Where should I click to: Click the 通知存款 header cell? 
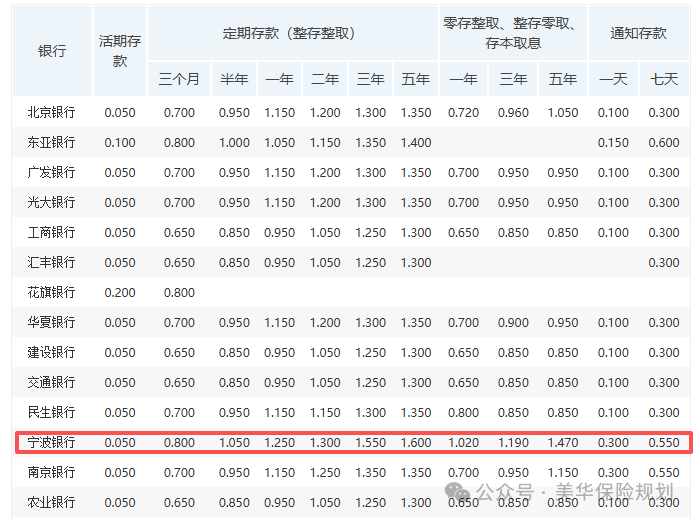(638, 33)
